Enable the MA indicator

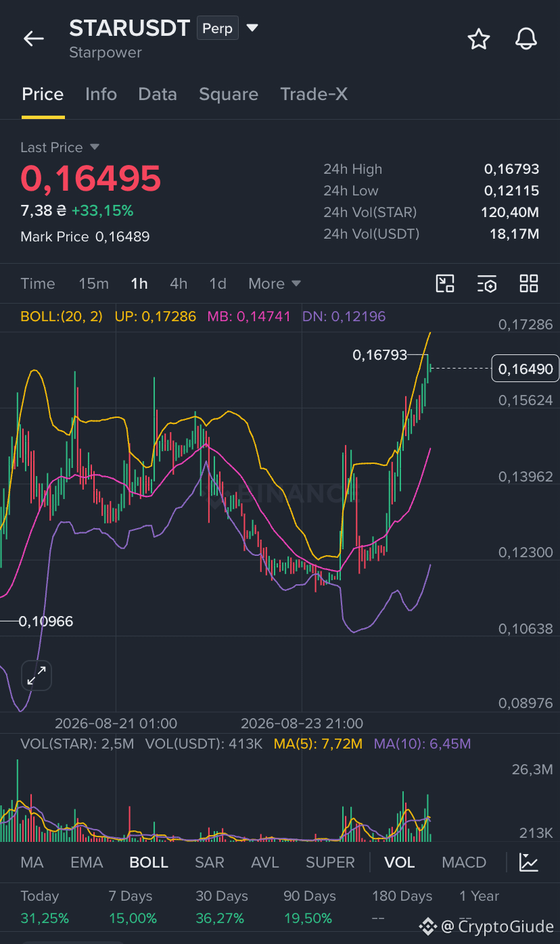(x=32, y=862)
